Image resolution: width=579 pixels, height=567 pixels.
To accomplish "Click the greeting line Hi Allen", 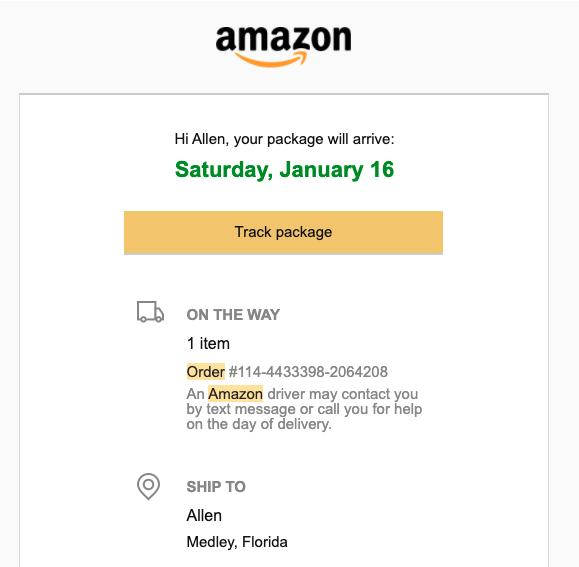I will tap(284, 139).
